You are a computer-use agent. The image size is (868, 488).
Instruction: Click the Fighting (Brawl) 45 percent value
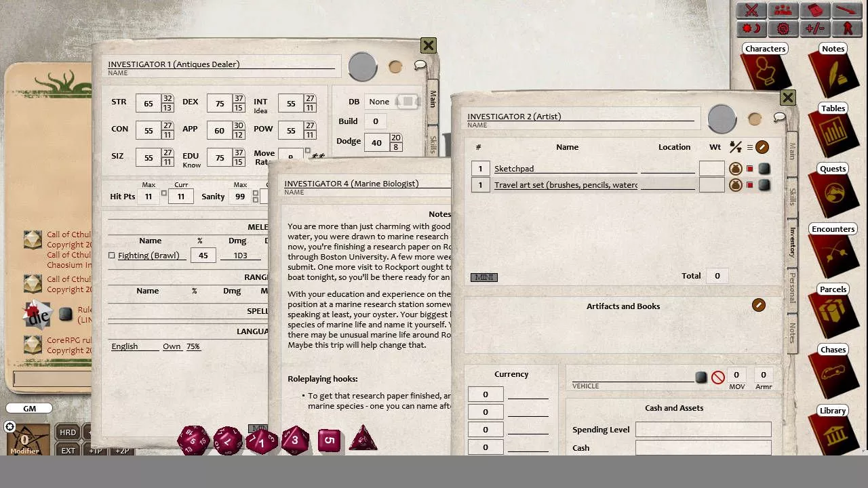coord(203,256)
